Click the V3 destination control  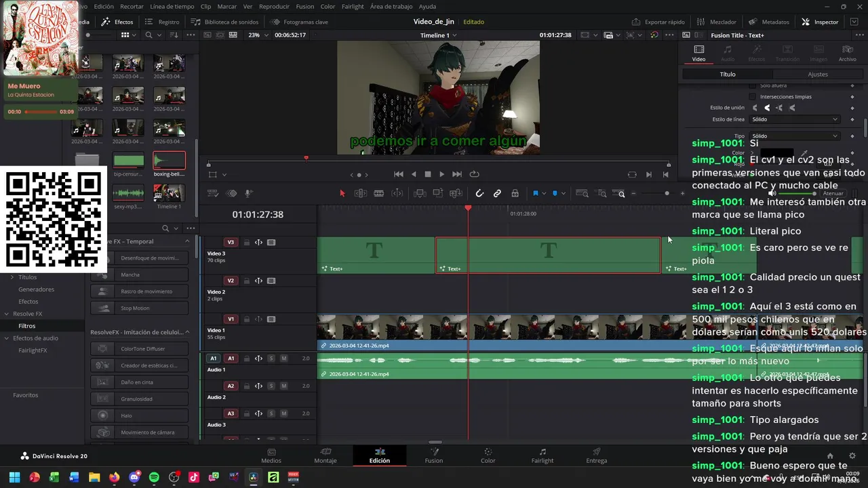click(x=231, y=242)
